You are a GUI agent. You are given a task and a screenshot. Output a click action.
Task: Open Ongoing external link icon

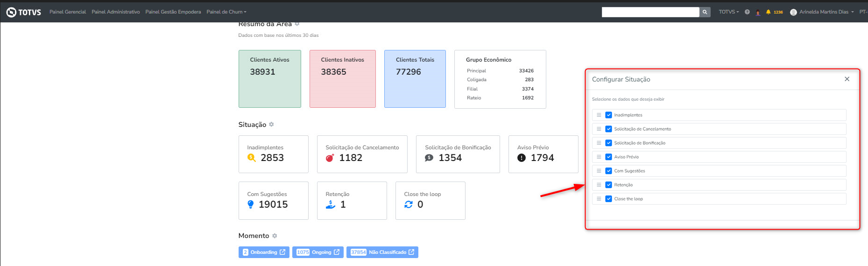coord(337,252)
